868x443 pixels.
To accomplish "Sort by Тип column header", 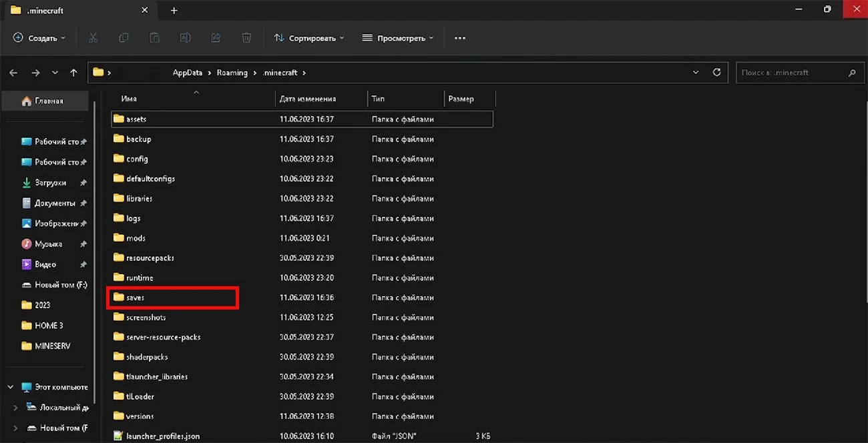I will (x=378, y=99).
